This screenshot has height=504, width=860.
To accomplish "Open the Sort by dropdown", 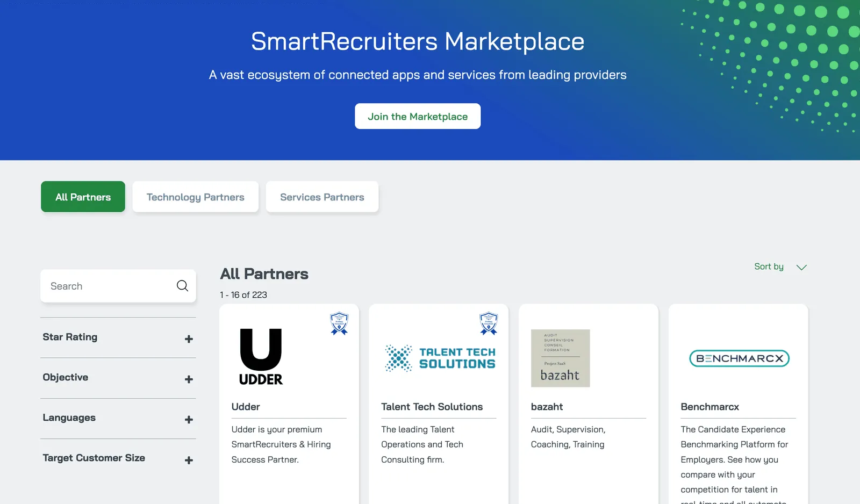I will coord(780,267).
